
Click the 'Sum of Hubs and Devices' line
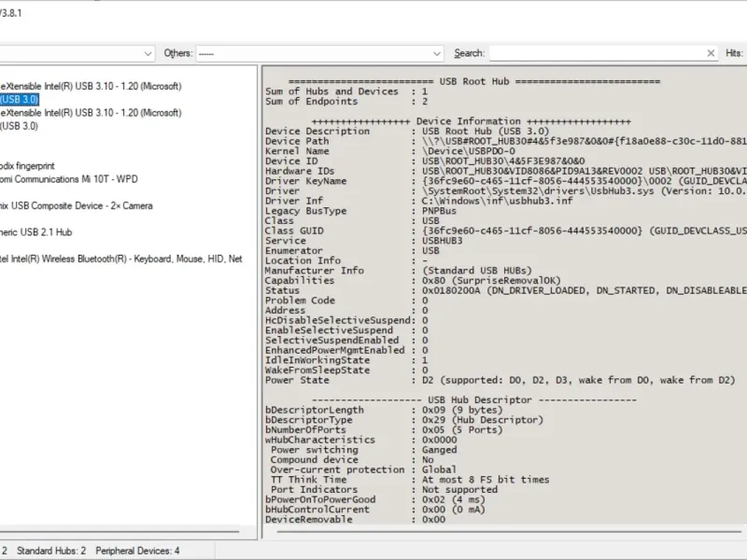tap(346, 91)
